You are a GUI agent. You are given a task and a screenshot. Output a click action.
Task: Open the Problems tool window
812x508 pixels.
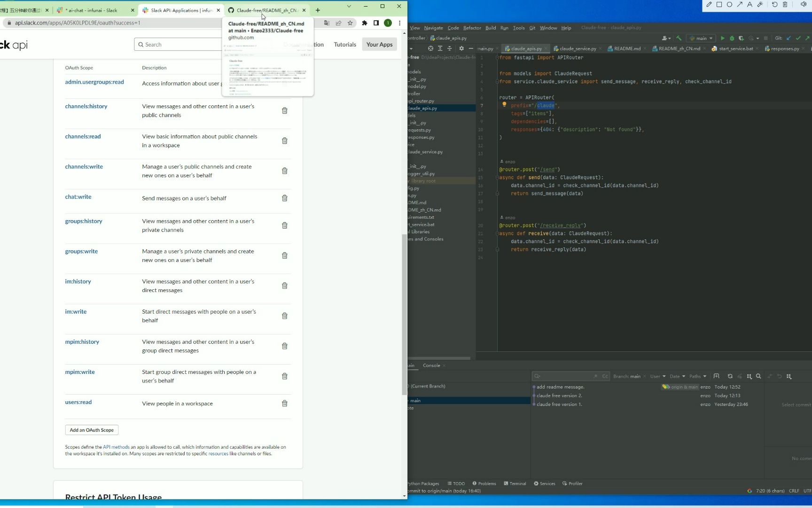pos(484,484)
